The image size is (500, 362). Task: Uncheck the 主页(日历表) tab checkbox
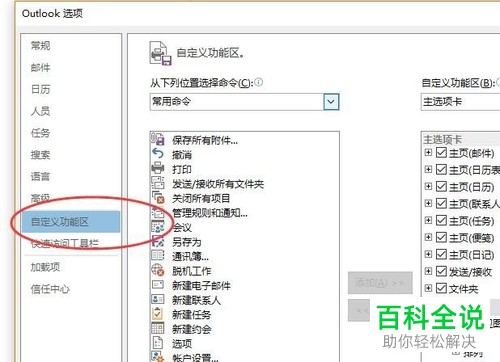click(441, 170)
